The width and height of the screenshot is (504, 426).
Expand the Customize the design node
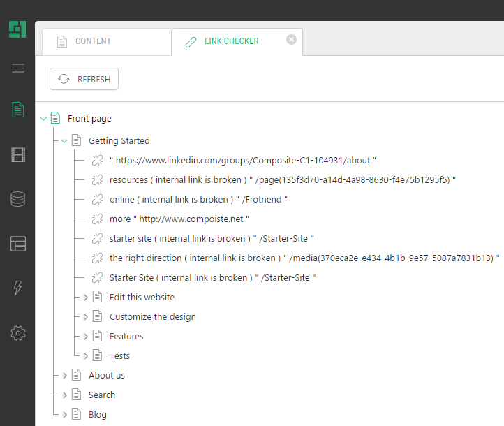(x=86, y=317)
